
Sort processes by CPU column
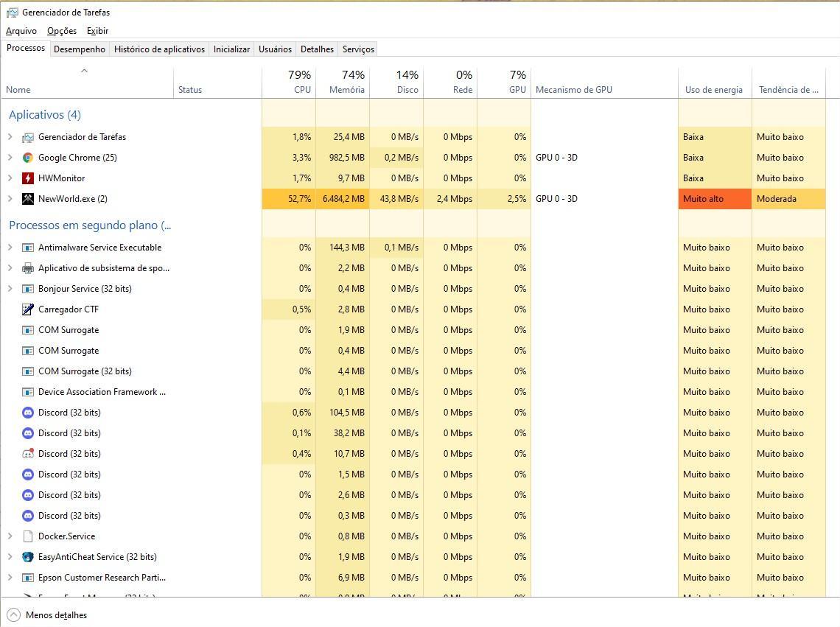pyautogui.click(x=289, y=83)
